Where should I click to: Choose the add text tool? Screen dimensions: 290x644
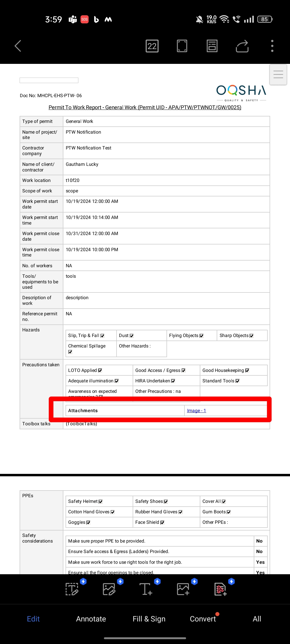point(146,589)
